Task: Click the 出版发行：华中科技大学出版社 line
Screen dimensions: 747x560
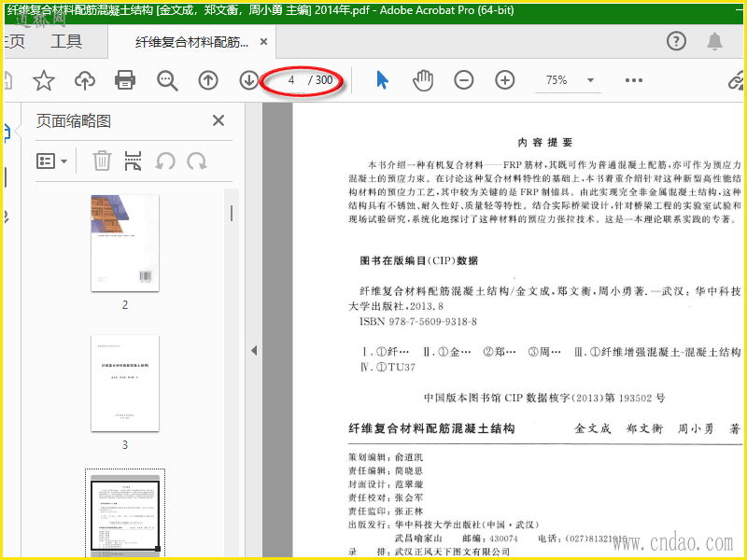Action: (444, 525)
